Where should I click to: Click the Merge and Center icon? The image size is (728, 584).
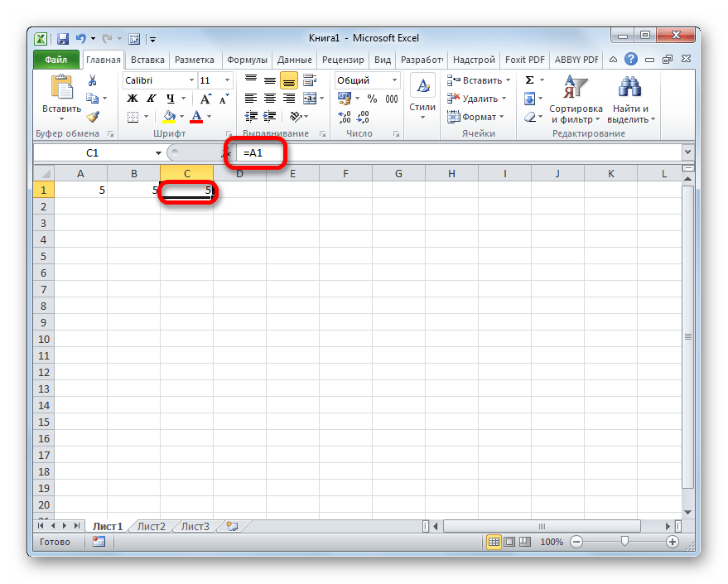click(x=310, y=99)
